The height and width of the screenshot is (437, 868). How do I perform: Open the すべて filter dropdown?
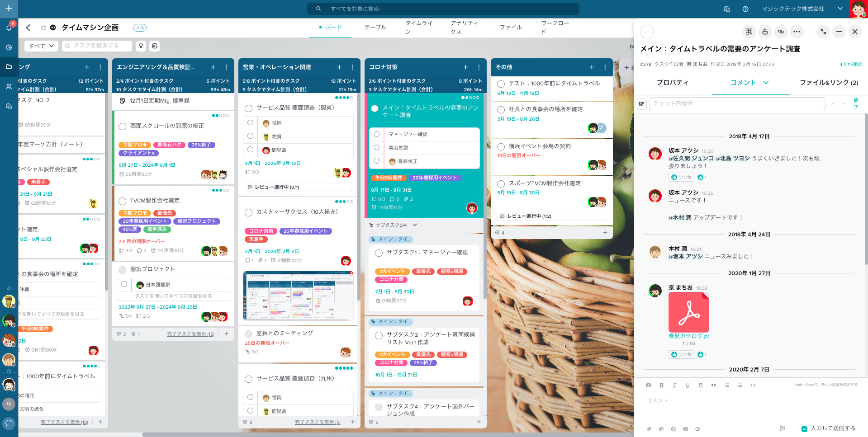tap(41, 46)
